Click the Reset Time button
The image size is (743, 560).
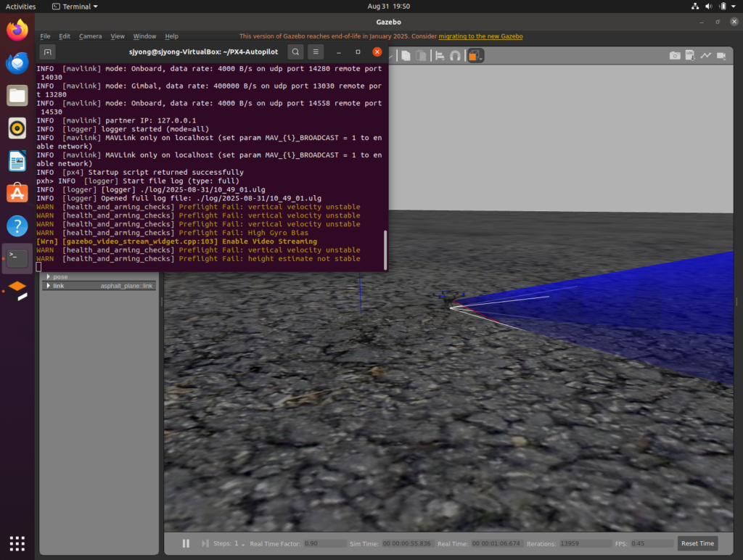(697, 543)
